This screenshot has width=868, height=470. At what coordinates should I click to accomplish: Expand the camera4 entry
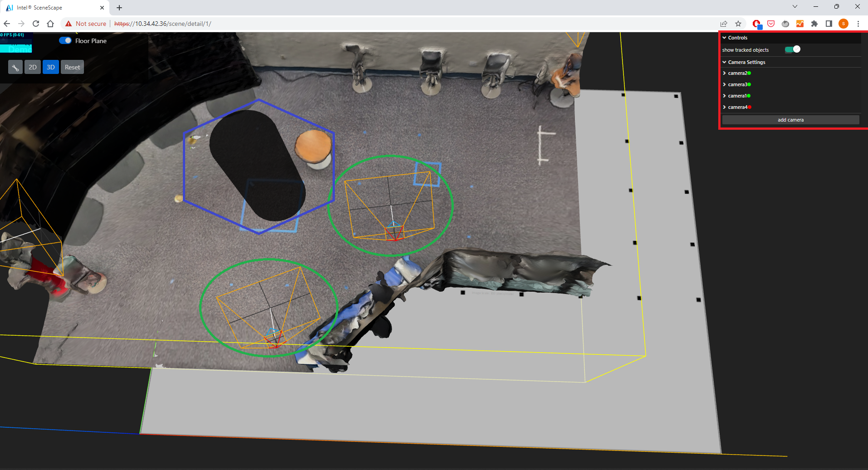(x=725, y=107)
